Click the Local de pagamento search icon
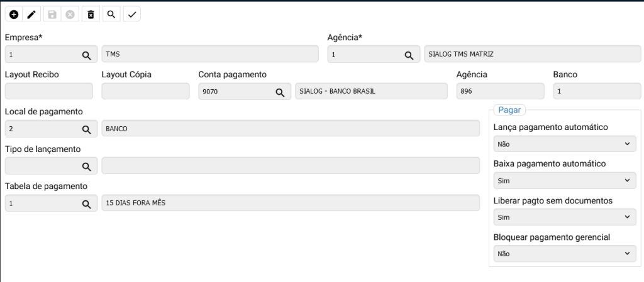This screenshot has width=644, height=282. click(x=87, y=129)
